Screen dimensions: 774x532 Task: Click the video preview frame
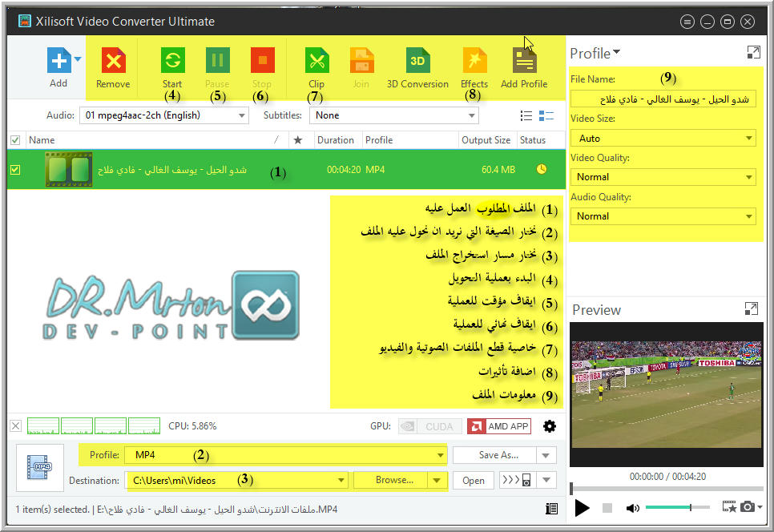(x=667, y=394)
